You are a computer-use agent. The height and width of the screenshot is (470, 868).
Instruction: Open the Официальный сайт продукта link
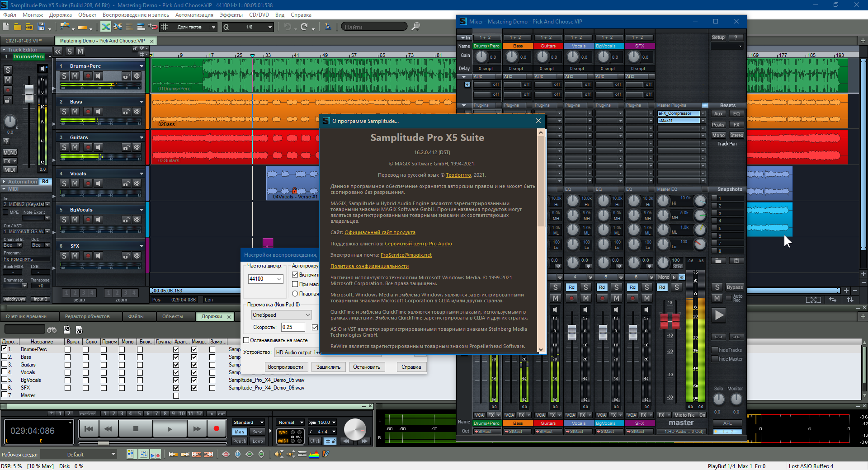[x=380, y=232]
